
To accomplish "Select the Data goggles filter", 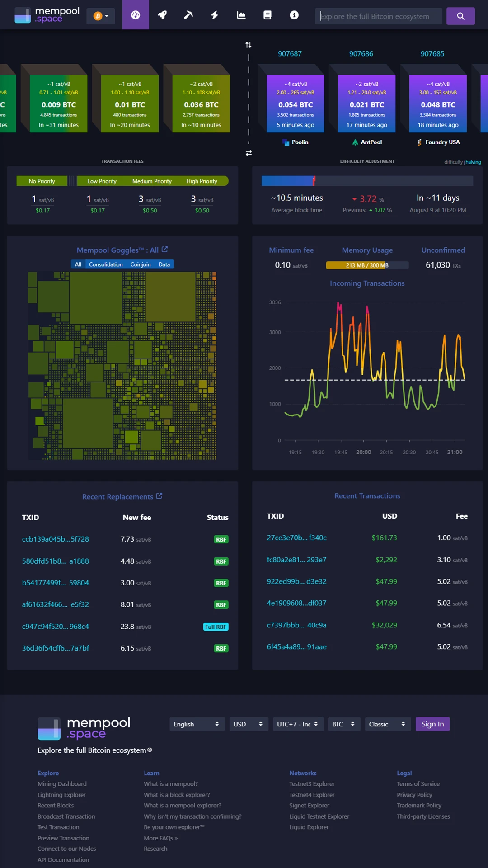I will pos(164,264).
